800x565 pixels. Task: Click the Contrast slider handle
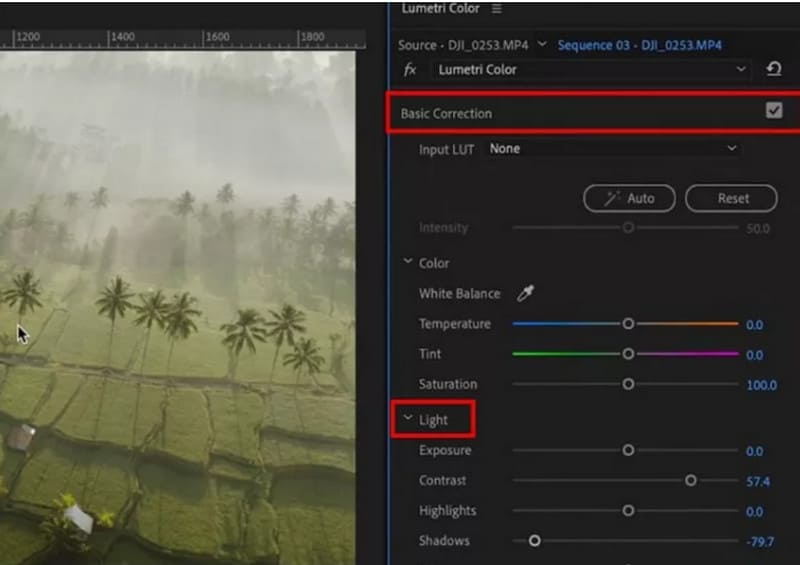pyautogui.click(x=691, y=481)
